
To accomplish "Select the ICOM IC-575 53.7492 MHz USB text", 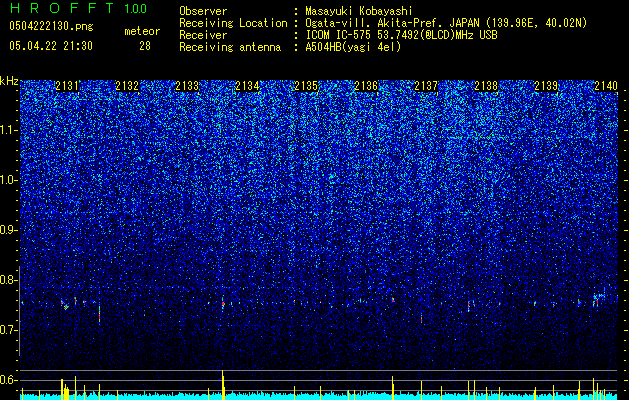I will pyautogui.click(x=401, y=35).
